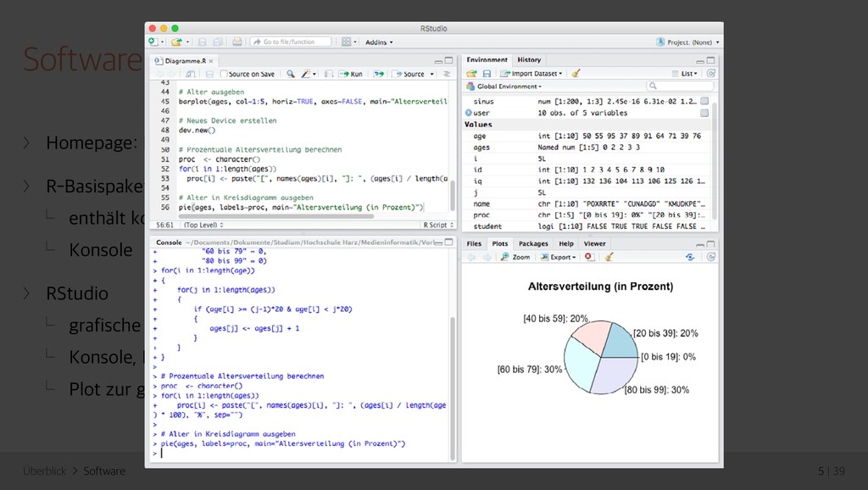
Task: Click the save workspace disk icon
Action: click(487, 73)
